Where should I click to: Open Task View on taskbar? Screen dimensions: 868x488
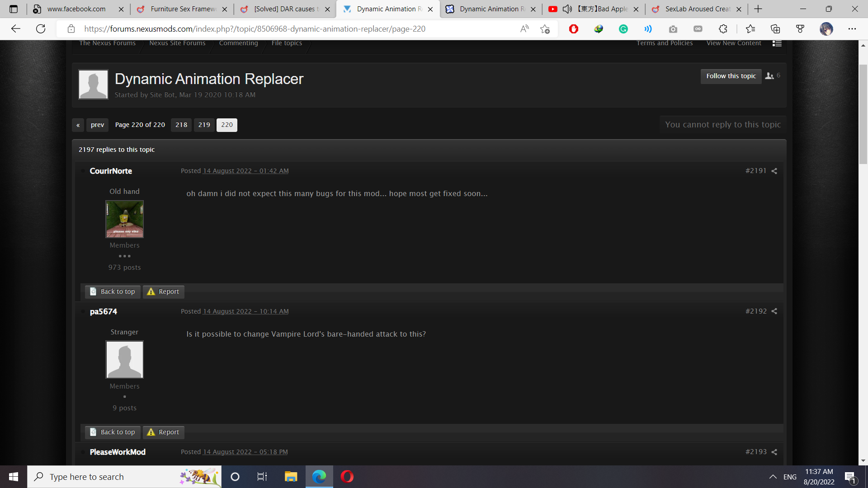262,477
